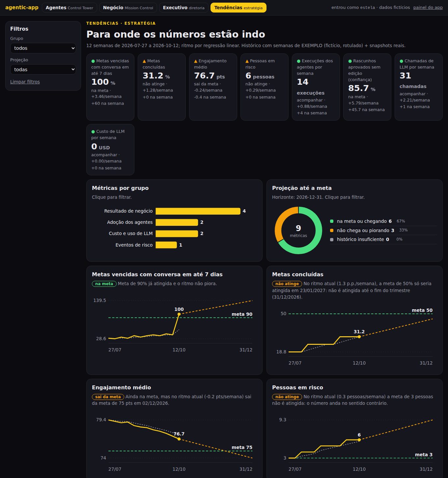Click orange swatch for não chega ou piorando
Viewport: 448px width, 478px height.
tap(332, 230)
